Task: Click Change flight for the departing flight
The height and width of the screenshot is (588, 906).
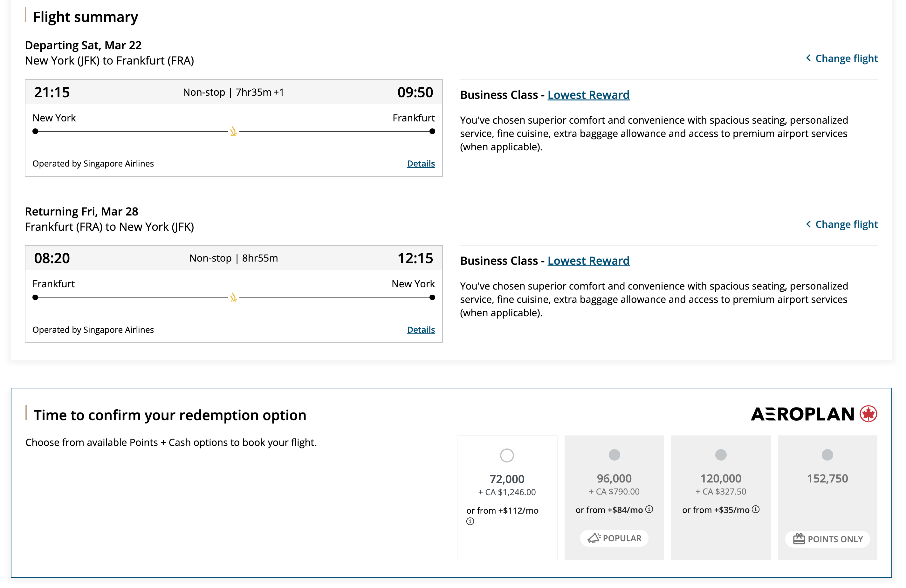Action: pyautogui.click(x=842, y=58)
